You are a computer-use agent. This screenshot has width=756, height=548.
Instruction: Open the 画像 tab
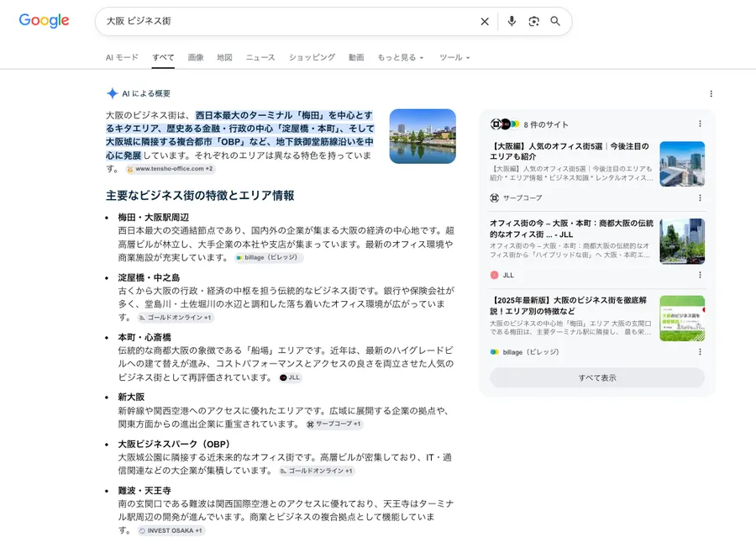click(x=196, y=57)
